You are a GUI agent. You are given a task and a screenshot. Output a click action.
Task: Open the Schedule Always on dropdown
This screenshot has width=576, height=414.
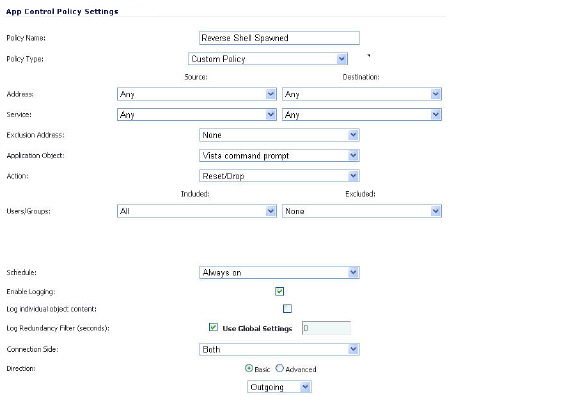[279, 273]
